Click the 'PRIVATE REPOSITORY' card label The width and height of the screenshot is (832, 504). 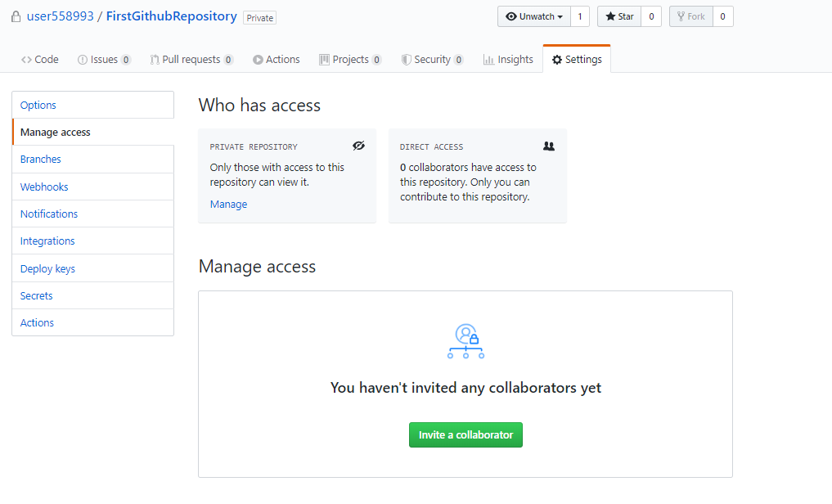254,147
